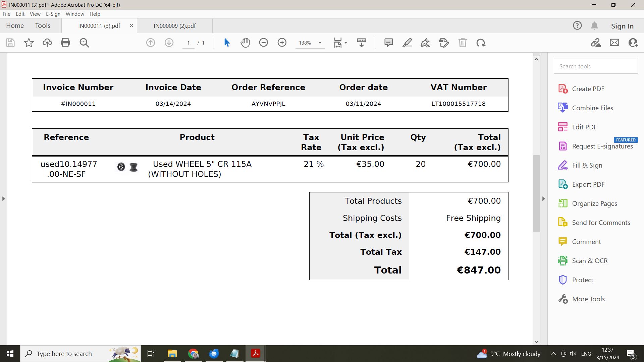Image resolution: width=644 pixels, height=362 pixels.
Task: Click the Send by email envelope icon
Action: 614,43
